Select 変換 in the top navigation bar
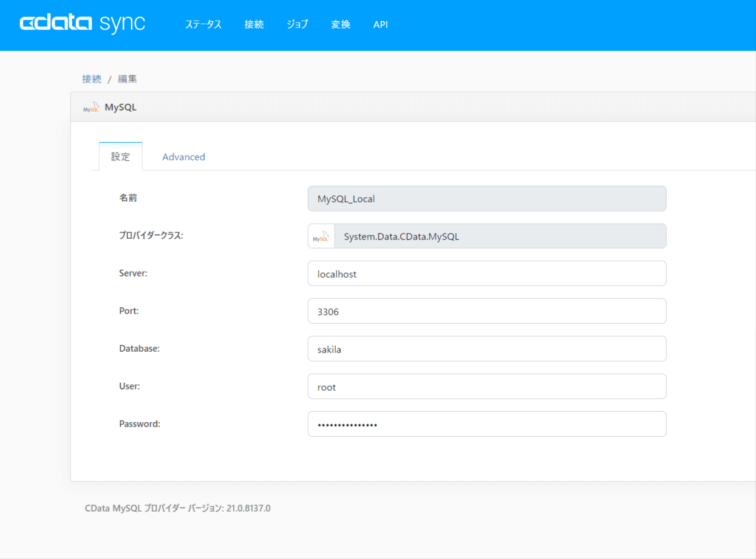This screenshot has width=756, height=559. (341, 25)
